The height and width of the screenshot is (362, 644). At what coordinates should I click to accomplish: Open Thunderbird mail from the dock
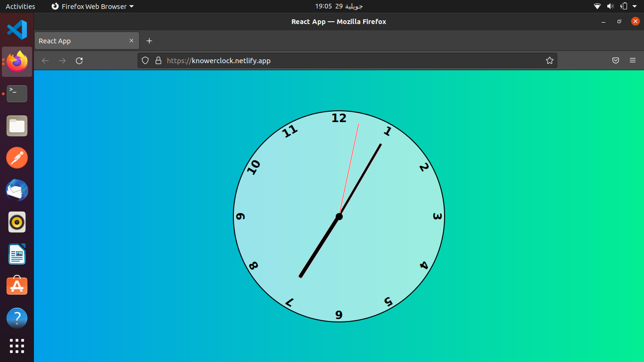click(x=17, y=190)
